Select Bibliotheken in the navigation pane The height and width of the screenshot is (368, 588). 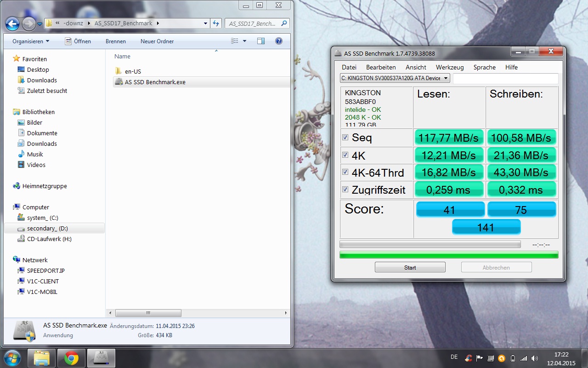[39, 112]
